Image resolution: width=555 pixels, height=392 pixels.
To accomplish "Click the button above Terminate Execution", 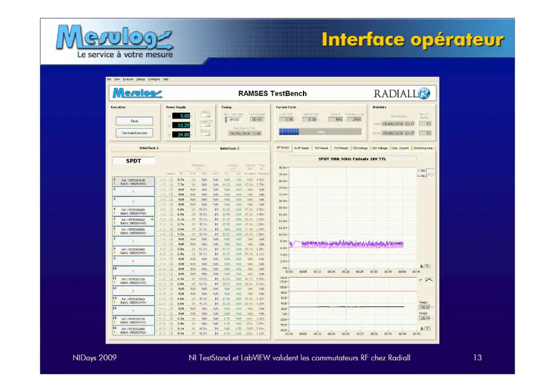I will (x=135, y=121).
